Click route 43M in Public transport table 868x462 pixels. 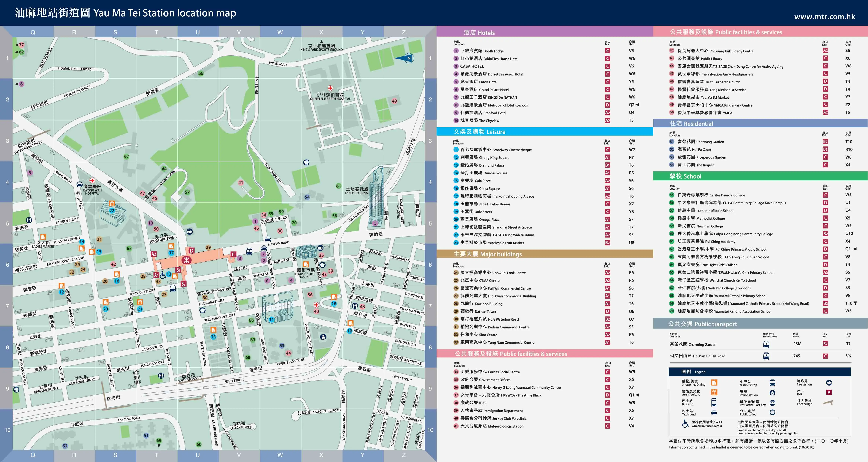coord(797,344)
